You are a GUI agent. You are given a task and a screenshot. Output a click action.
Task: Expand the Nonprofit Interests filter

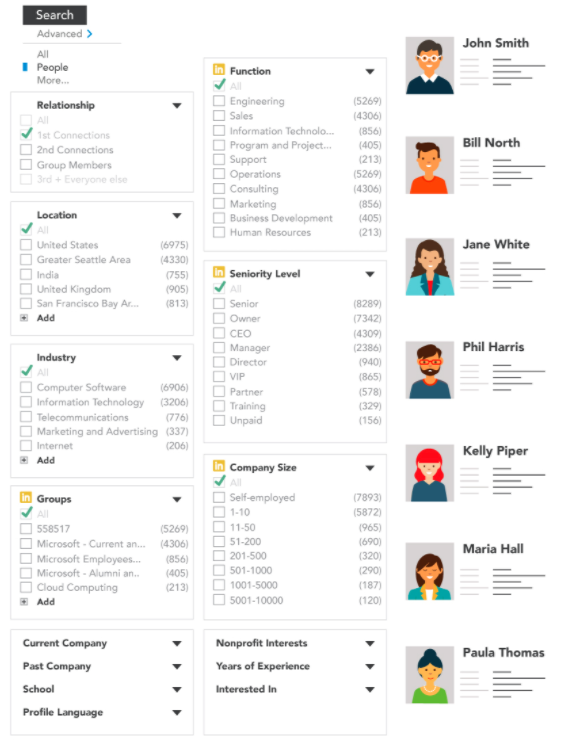[370, 643]
